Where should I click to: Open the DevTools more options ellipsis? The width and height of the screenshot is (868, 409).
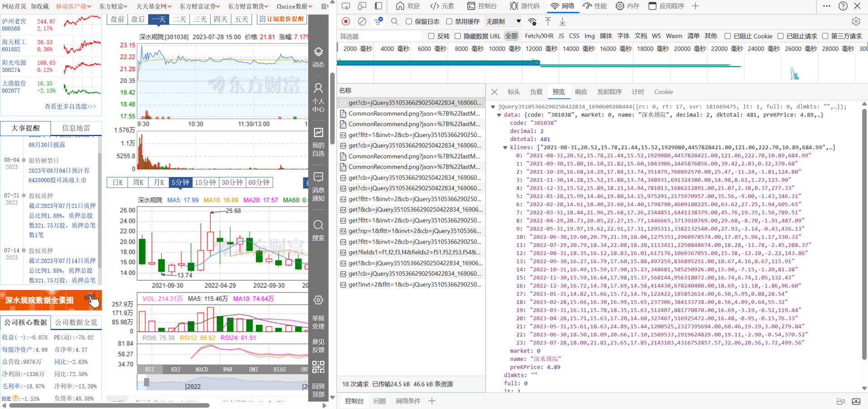click(827, 6)
